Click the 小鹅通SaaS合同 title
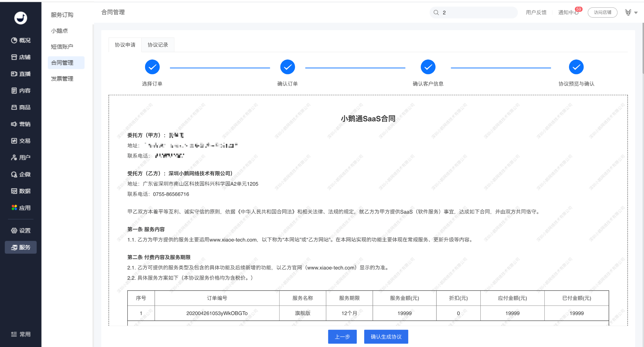The height and width of the screenshot is (347, 644). click(368, 119)
